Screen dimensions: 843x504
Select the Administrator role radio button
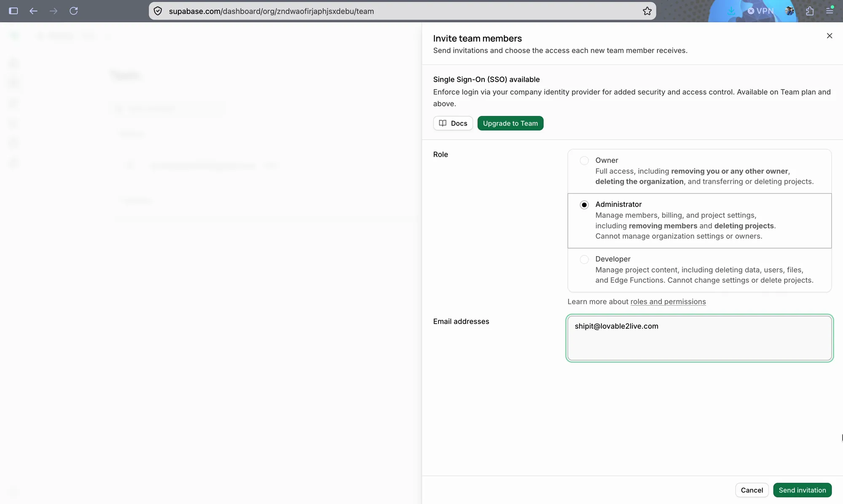click(584, 205)
